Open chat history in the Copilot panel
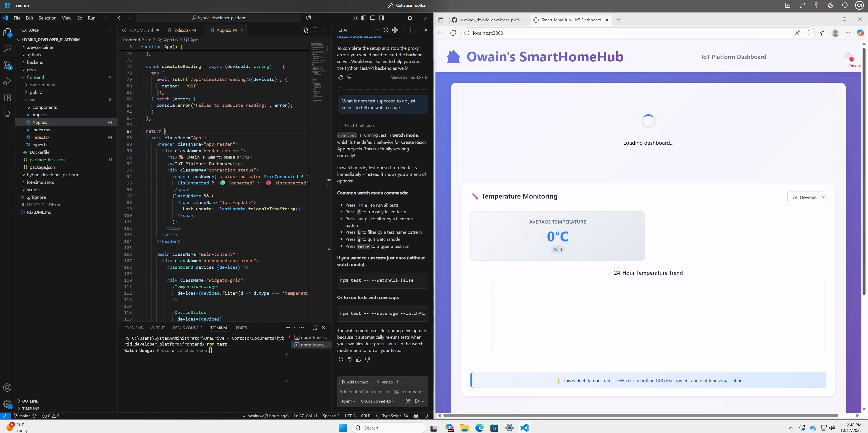Image resolution: width=868 pixels, height=433 pixels. pos(386,30)
